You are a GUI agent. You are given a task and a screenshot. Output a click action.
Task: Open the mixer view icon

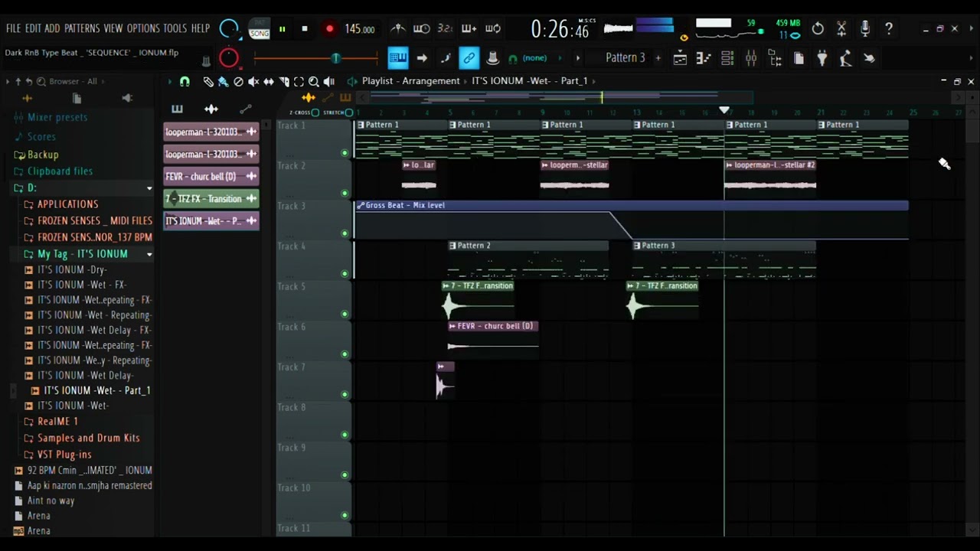point(751,58)
